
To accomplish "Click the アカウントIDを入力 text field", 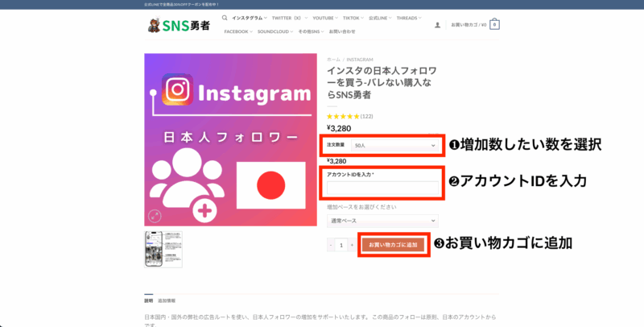I will (x=382, y=188).
